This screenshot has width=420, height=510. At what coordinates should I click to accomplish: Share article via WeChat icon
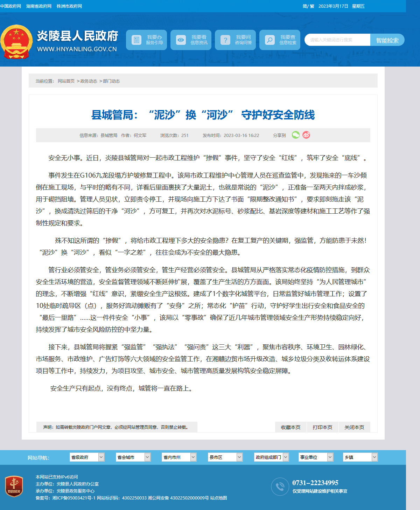pyautogui.click(x=296, y=135)
